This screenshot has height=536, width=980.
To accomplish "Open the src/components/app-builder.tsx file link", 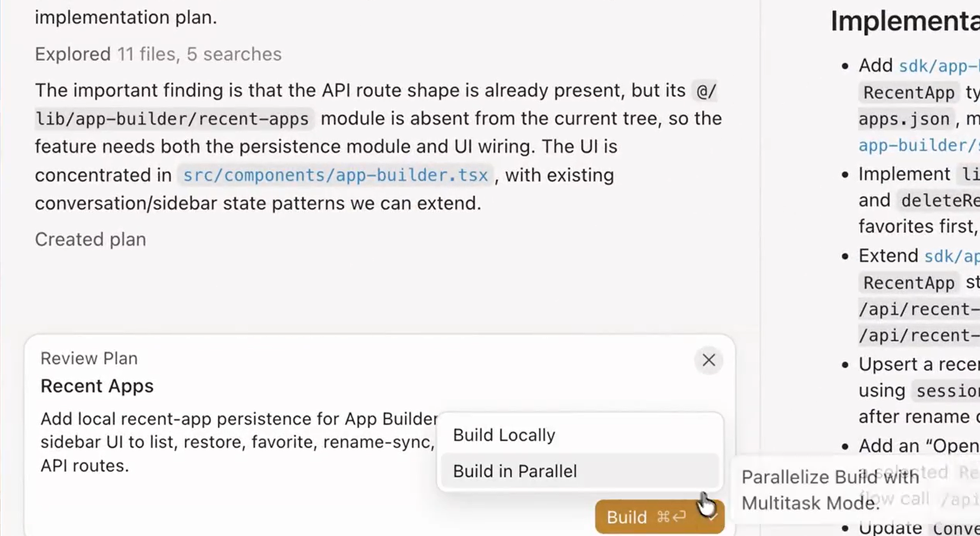I will (x=335, y=175).
